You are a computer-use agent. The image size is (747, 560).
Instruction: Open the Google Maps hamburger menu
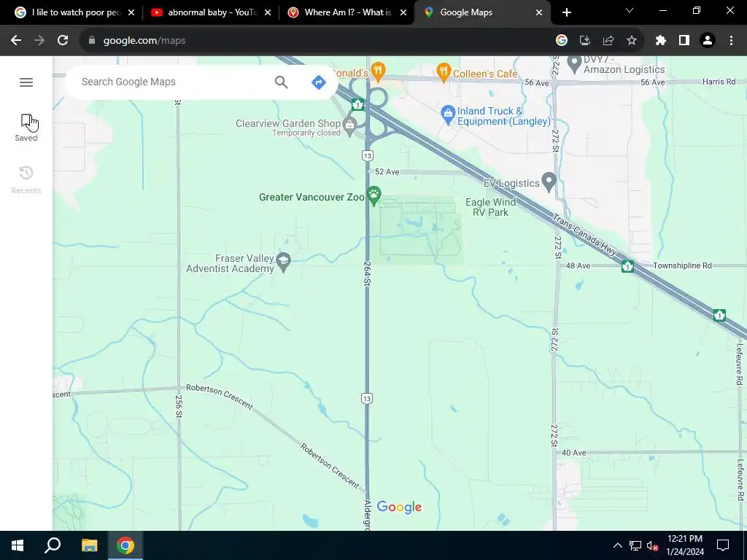click(26, 82)
